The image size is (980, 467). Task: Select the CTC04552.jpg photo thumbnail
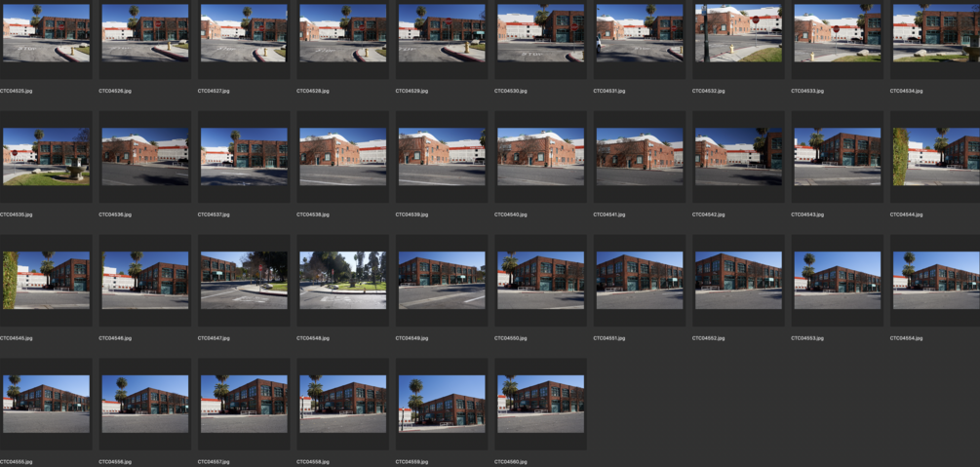tap(739, 281)
